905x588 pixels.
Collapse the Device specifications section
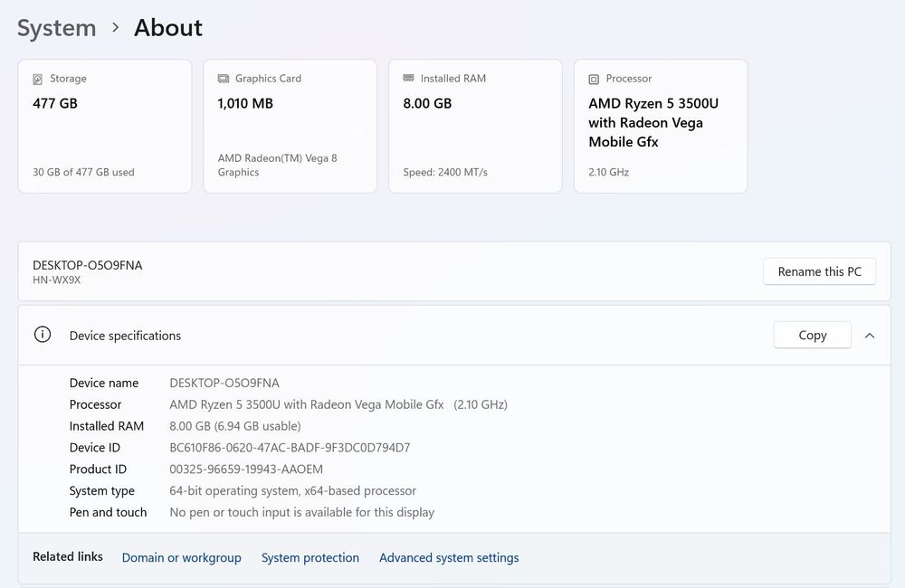coord(869,336)
